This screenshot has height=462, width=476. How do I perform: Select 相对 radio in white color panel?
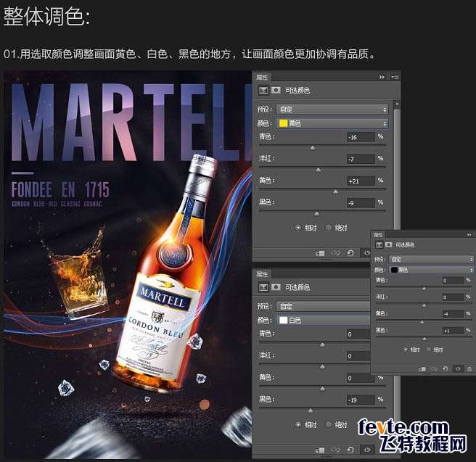coord(298,425)
